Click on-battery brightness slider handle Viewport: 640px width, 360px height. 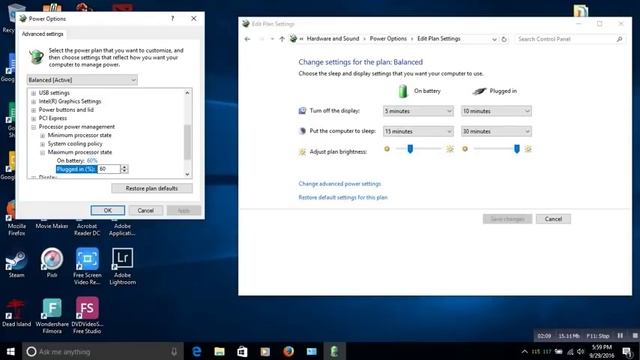coord(410,149)
